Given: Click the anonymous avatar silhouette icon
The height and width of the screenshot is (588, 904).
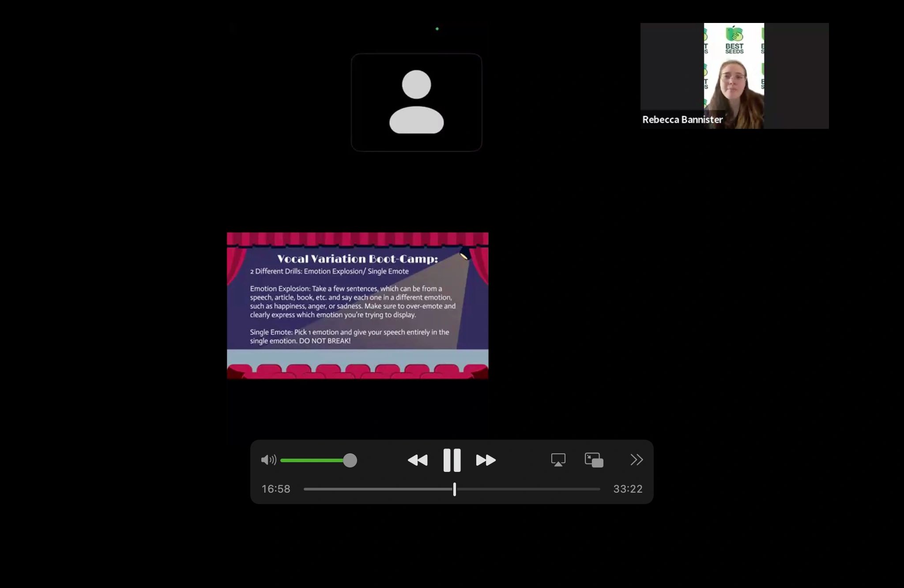Looking at the screenshot, I should (x=416, y=102).
